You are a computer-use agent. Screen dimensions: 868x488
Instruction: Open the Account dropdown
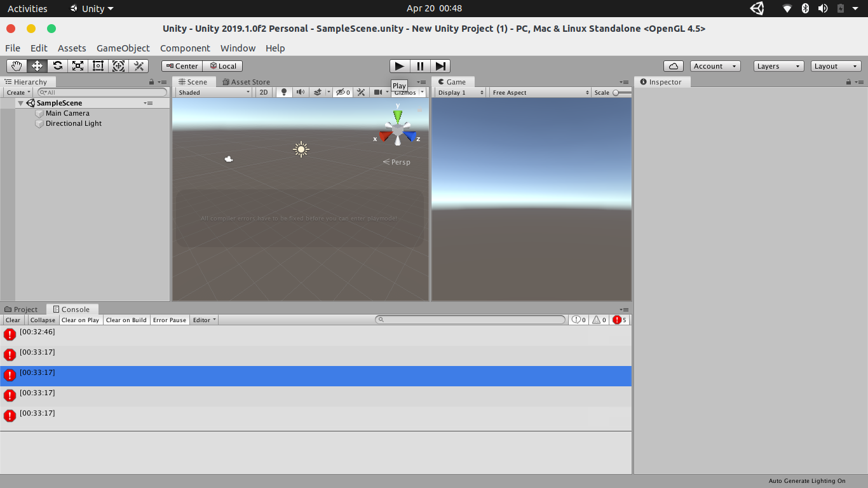[715, 66]
